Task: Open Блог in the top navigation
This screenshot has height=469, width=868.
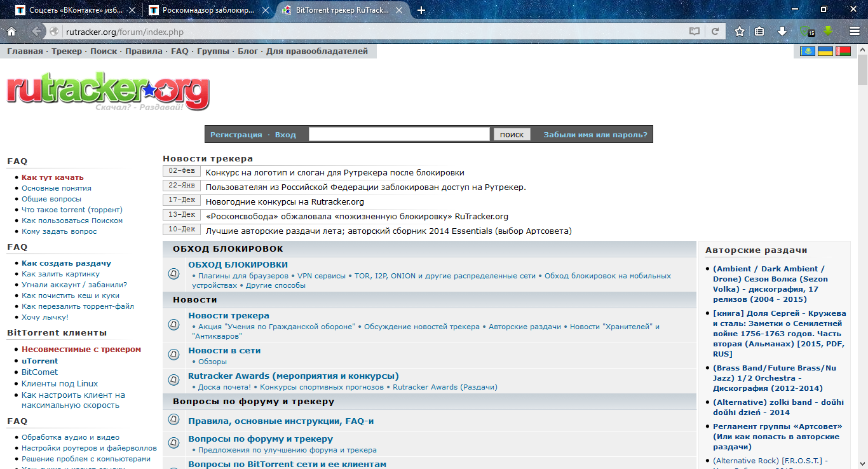Action: point(248,51)
